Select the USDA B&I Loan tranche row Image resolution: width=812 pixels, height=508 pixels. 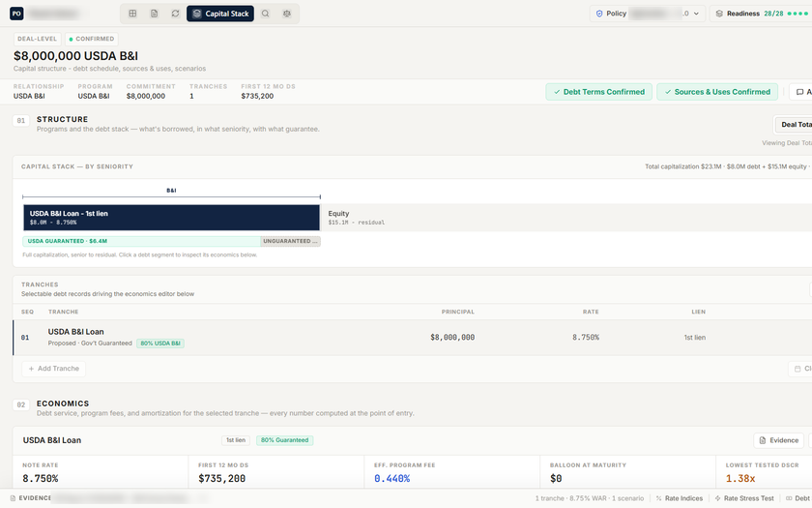(412, 338)
